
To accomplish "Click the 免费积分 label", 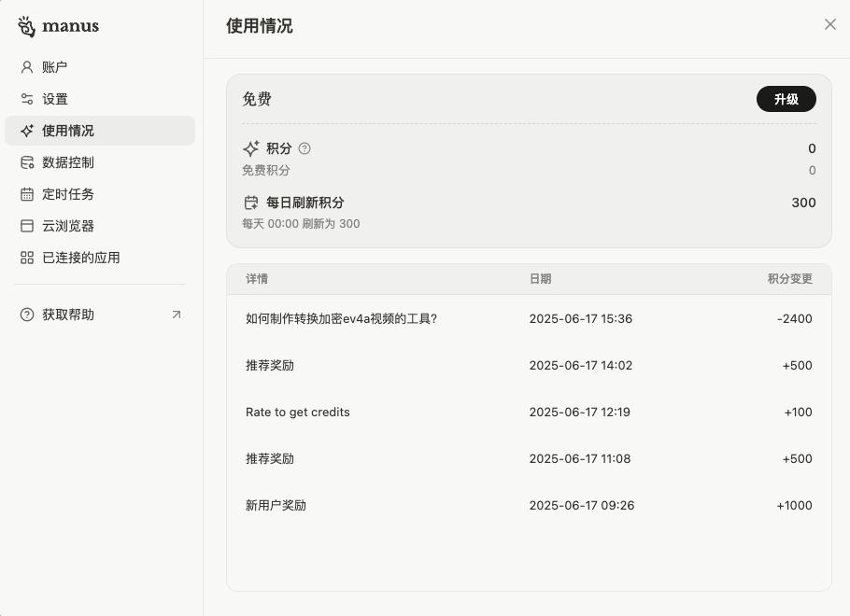I will pyautogui.click(x=265, y=170).
